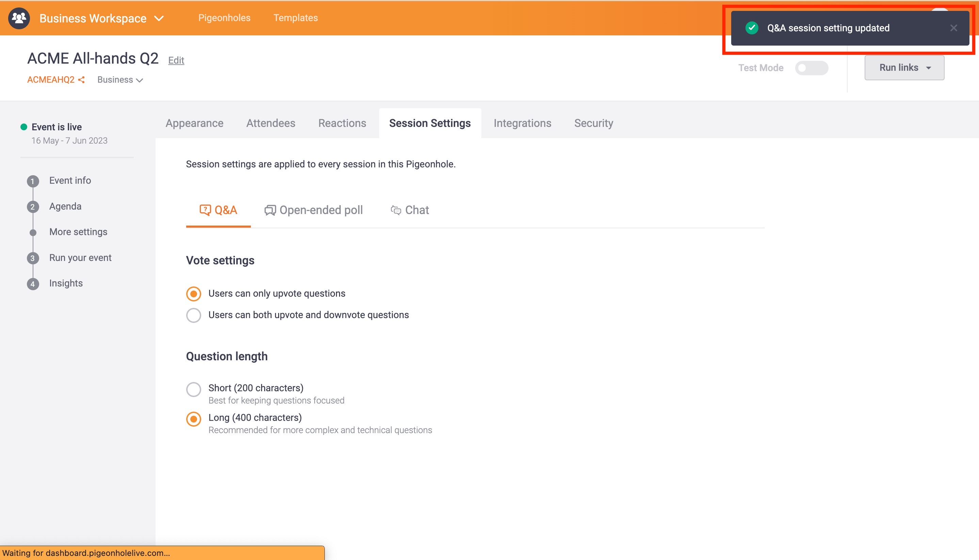979x560 pixels.
Task: Click the 16 May - 7 Jun 2023 date
Action: point(69,141)
